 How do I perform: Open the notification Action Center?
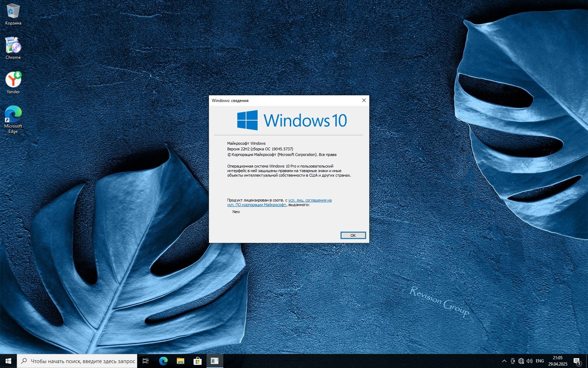point(577,361)
